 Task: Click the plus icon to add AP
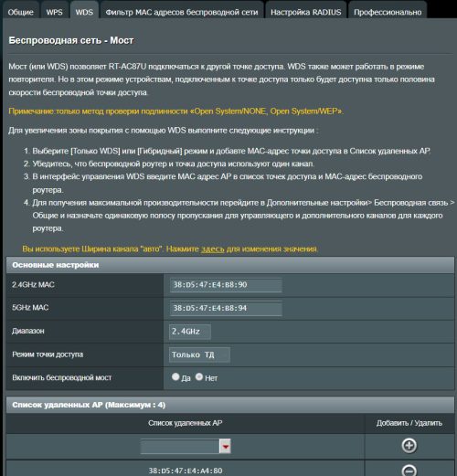tap(409, 446)
